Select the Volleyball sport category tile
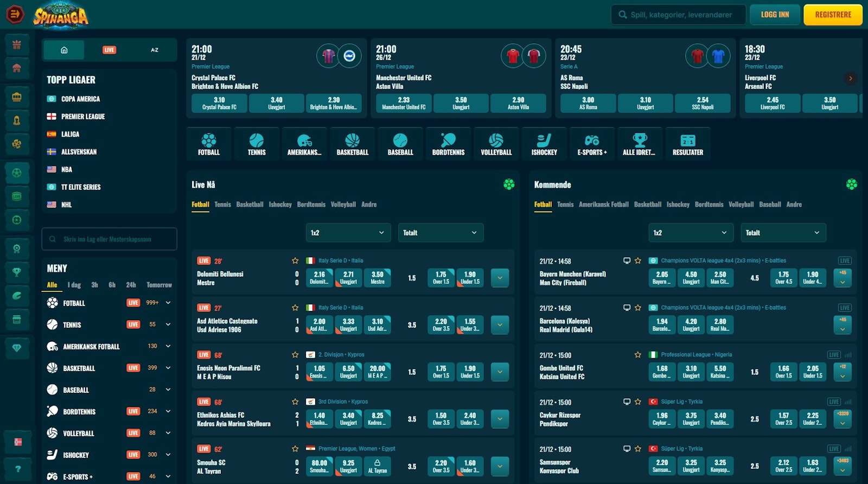This screenshot has height=484, width=868. [496, 144]
